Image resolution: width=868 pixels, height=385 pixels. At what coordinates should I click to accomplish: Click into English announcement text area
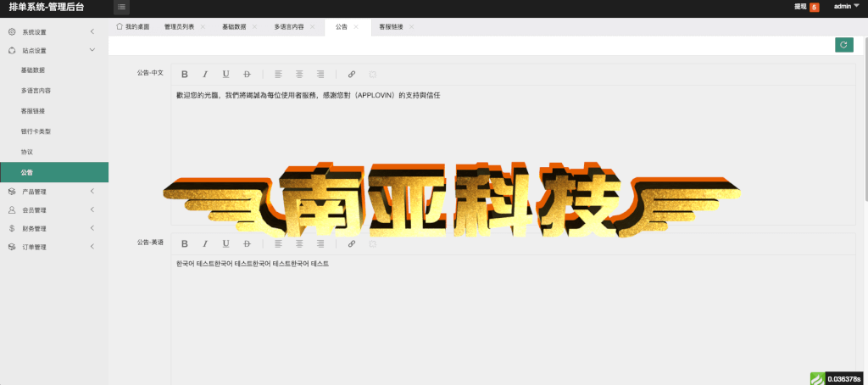click(x=513, y=321)
